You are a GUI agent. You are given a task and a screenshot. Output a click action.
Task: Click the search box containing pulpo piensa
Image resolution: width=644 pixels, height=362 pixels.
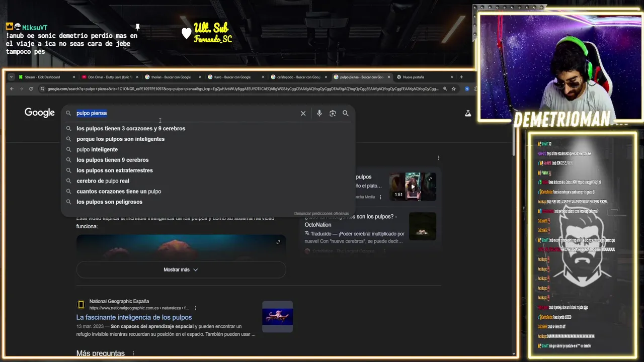tap(186, 113)
